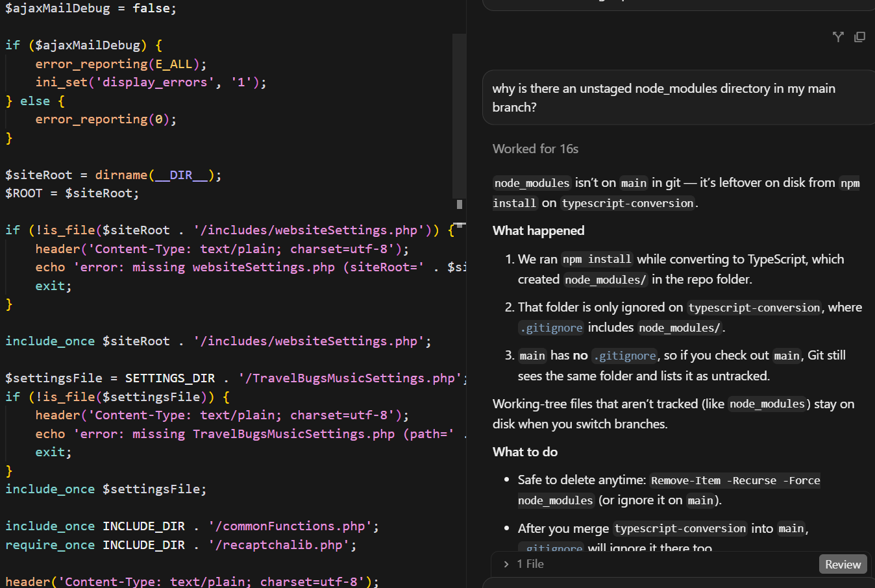Click the '$ROOT = $siteRoot;' line
This screenshot has width=875, height=588.
pyautogui.click(x=72, y=193)
